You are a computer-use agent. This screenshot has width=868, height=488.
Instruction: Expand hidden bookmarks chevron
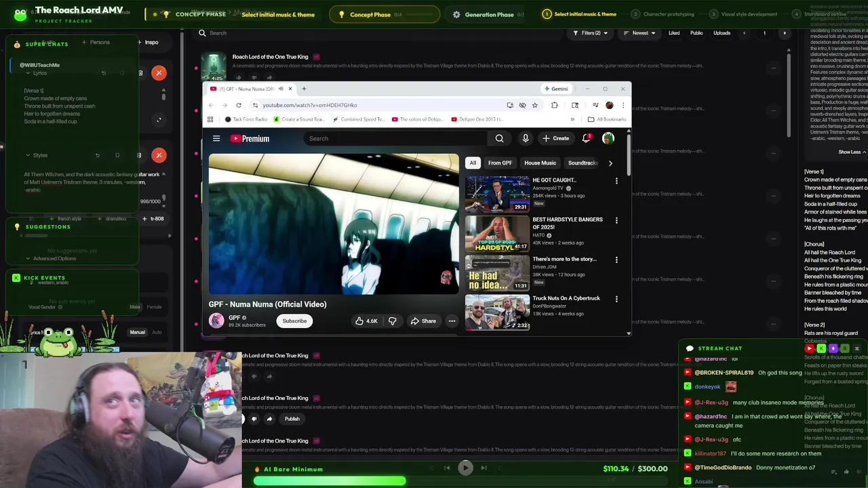click(x=572, y=119)
